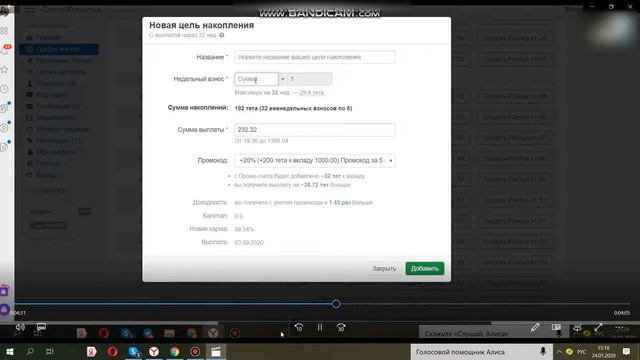Open the pencil edit tool in the player
Image resolution: width=640 pixels, height=360 pixels.
[x=535, y=327]
